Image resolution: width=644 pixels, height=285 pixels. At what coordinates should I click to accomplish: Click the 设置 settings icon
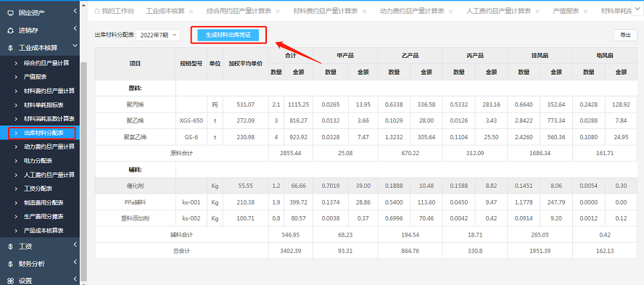click(x=11, y=281)
